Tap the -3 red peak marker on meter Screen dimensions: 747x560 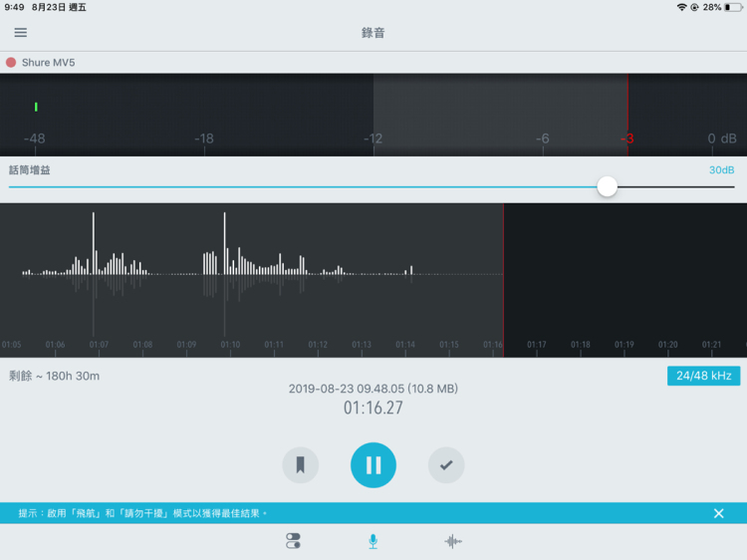[x=627, y=139]
